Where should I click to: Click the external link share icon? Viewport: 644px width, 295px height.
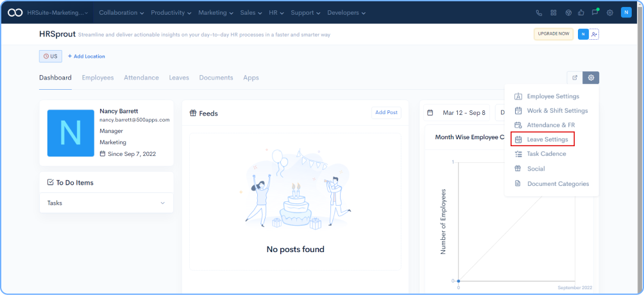tap(575, 78)
